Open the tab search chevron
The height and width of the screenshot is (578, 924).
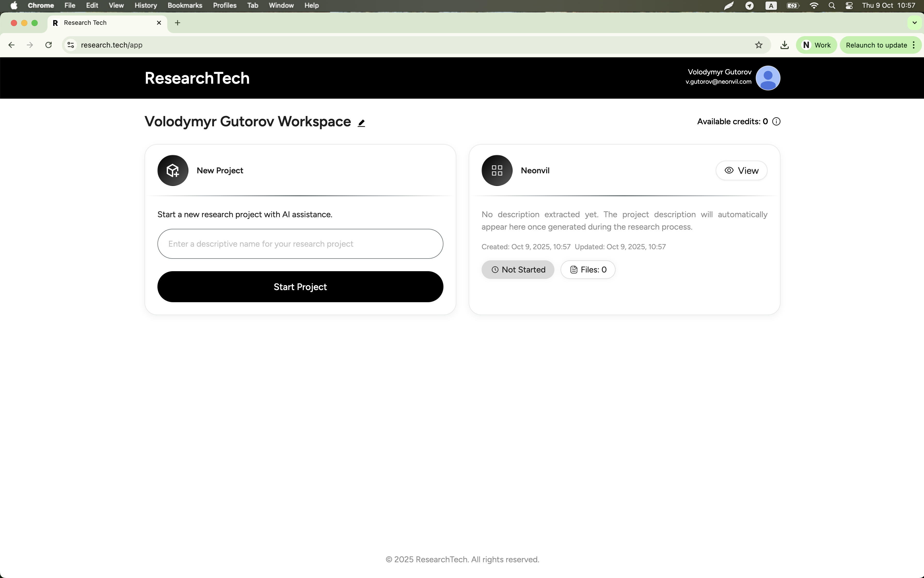pyautogui.click(x=914, y=22)
